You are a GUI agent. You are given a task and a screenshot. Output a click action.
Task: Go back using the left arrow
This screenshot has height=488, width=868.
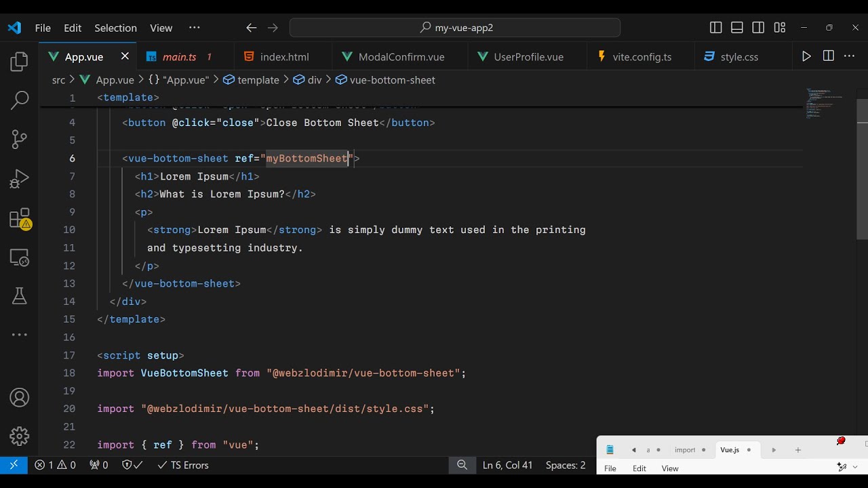click(252, 28)
